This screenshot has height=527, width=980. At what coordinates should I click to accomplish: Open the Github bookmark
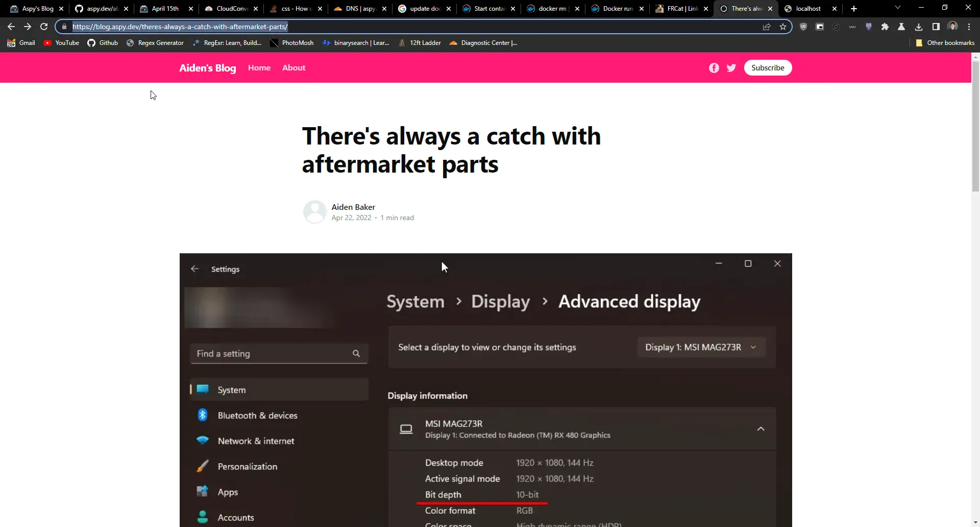tap(103, 43)
